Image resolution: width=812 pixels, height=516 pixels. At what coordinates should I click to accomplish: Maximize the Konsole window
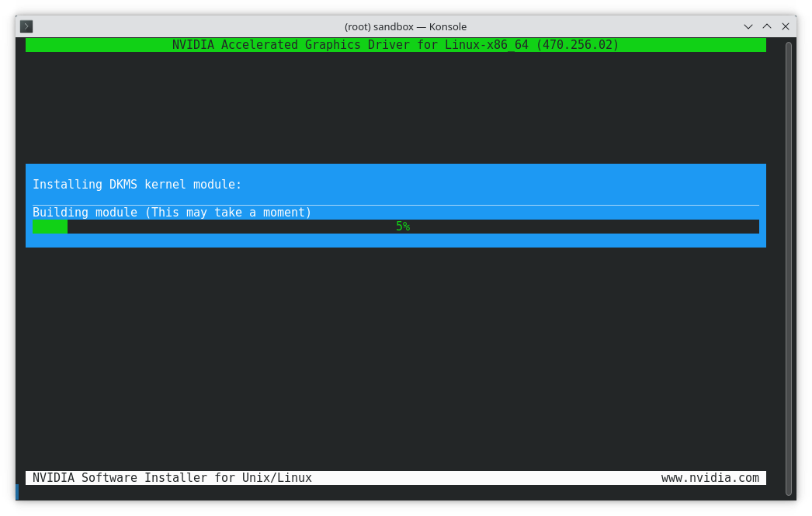(767, 26)
